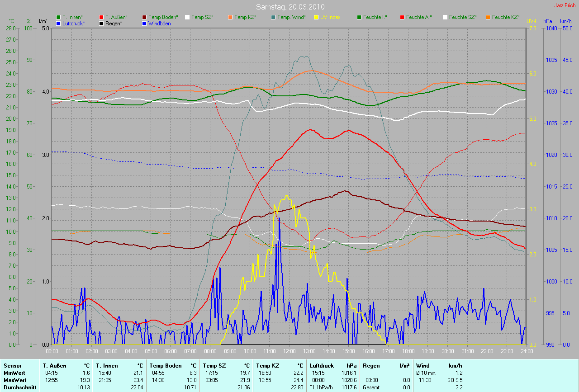
Task: Click the white Temp SZ legend square
Action: [187, 17]
